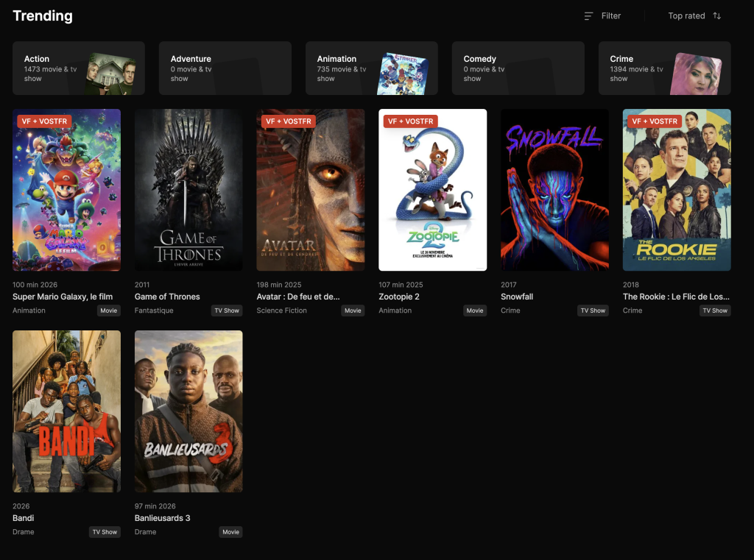Select the Action genre card
The image size is (754, 560).
click(x=78, y=68)
